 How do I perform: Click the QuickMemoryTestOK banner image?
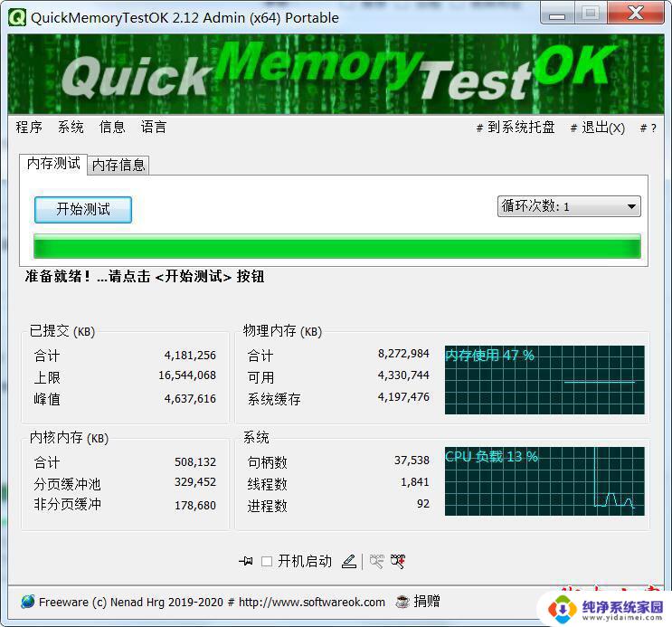click(x=336, y=74)
